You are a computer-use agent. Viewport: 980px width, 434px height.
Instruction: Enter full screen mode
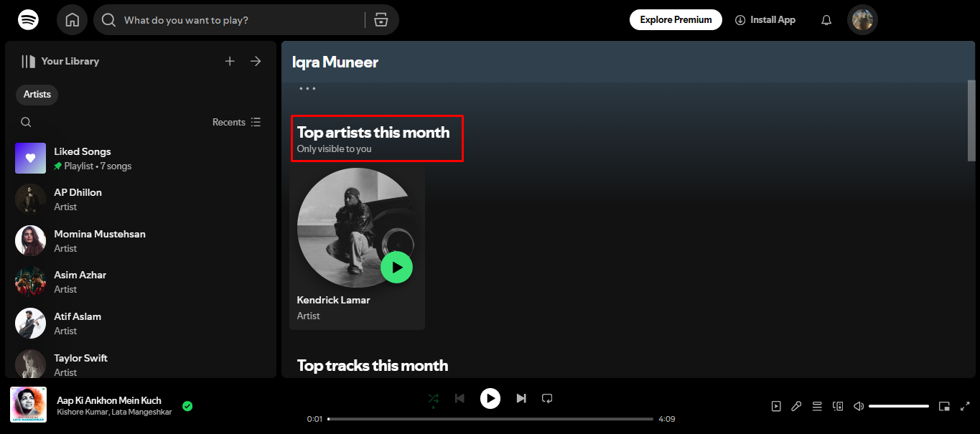coord(965,405)
